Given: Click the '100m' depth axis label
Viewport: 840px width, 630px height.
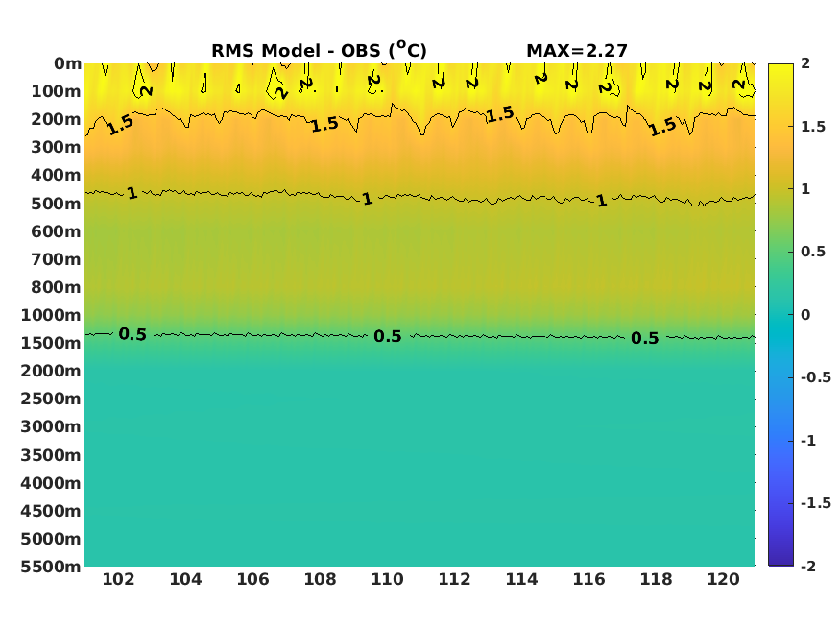Looking at the screenshot, I should point(56,91).
